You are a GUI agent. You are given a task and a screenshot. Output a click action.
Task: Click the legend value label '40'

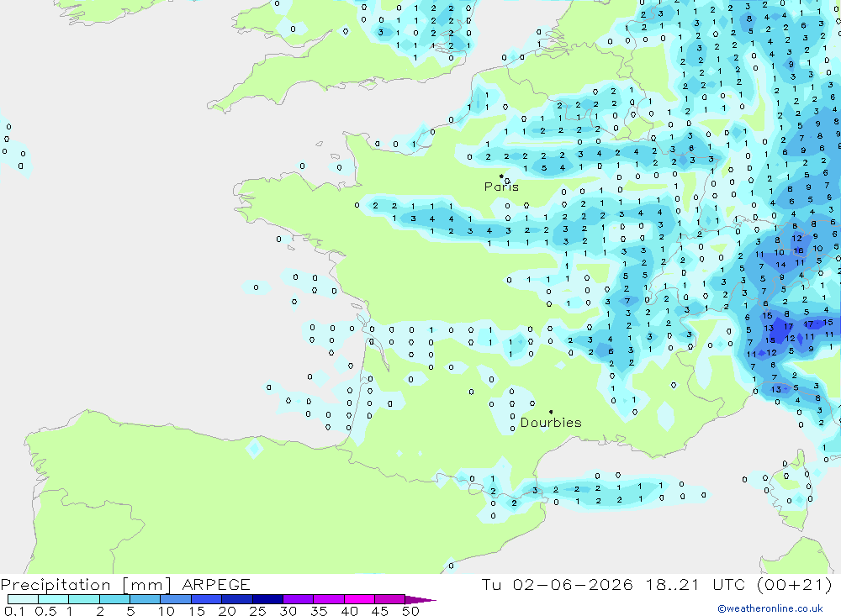[x=349, y=611]
